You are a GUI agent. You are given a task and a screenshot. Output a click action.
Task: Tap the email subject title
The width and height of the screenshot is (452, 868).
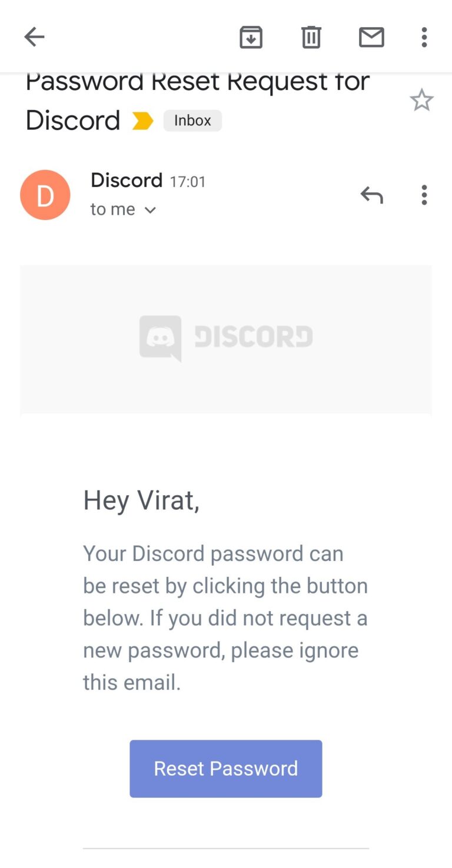coord(198,100)
